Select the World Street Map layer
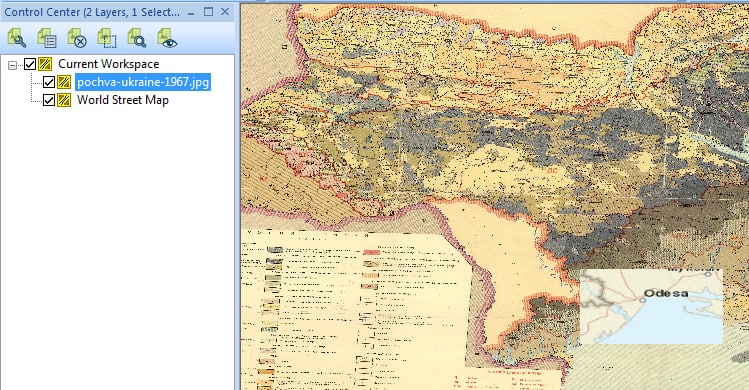 [123, 100]
